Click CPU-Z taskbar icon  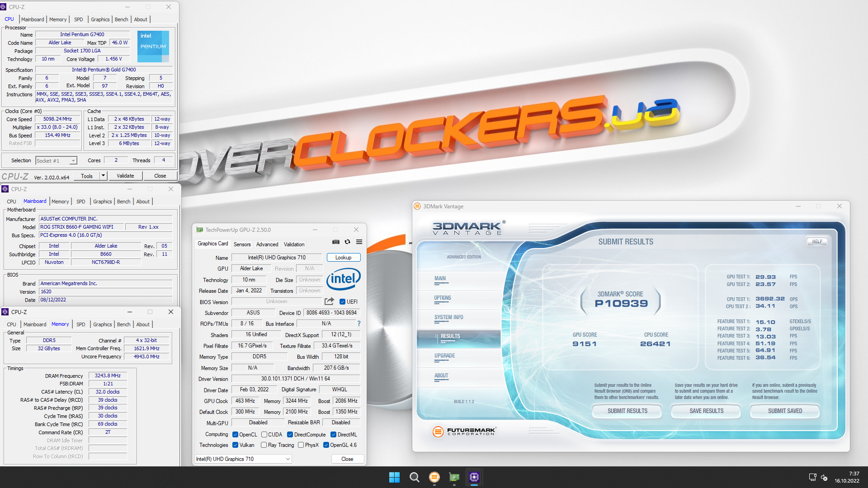coord(474,477)
